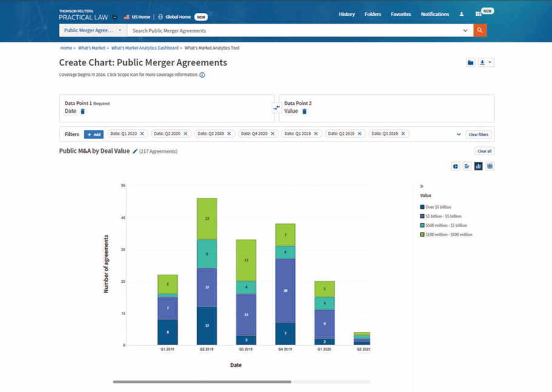Viewport: 552px width, 392px height.
Task: Open Favorites in the top navigation
Action: tap(400, 14)
